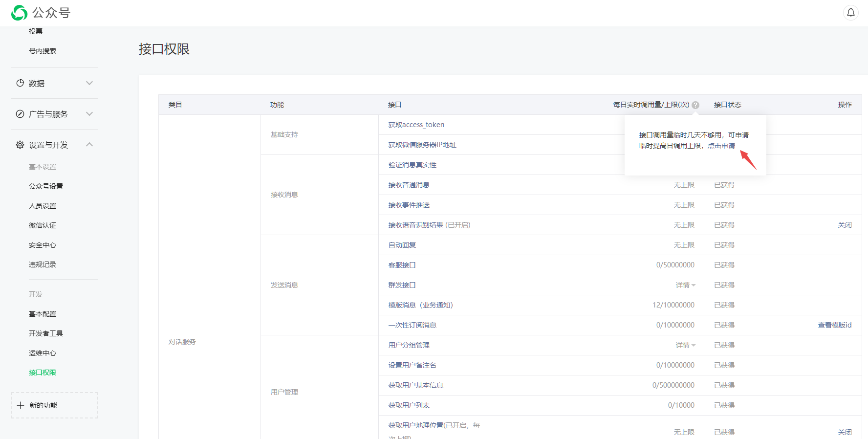Expand the 数据 menu chevron

pos(89,83)
